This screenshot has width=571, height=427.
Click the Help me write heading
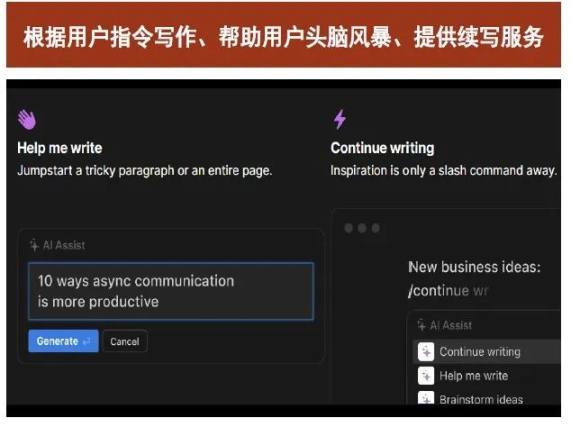click(60, 148)
